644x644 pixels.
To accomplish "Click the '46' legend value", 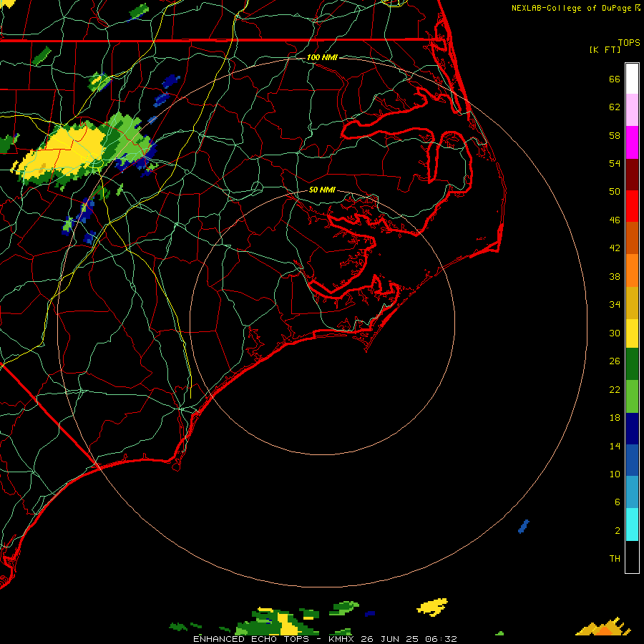I will pyautogui.click(x=615, y=220).
